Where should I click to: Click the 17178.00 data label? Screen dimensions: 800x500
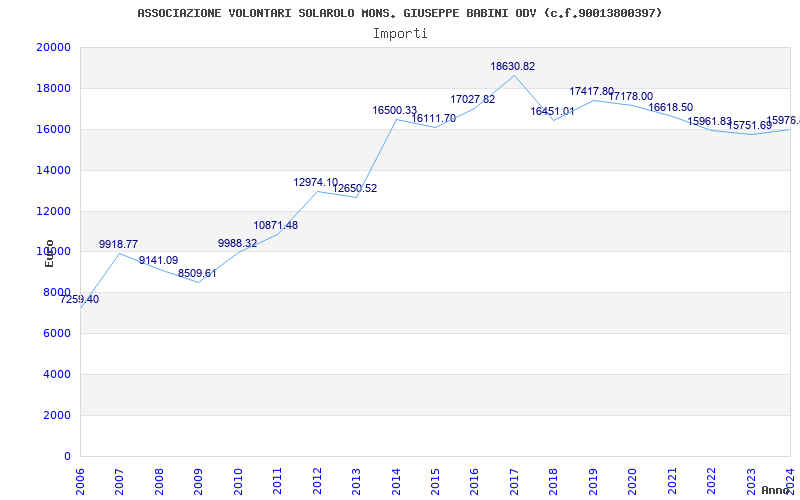tap(631, 96)
